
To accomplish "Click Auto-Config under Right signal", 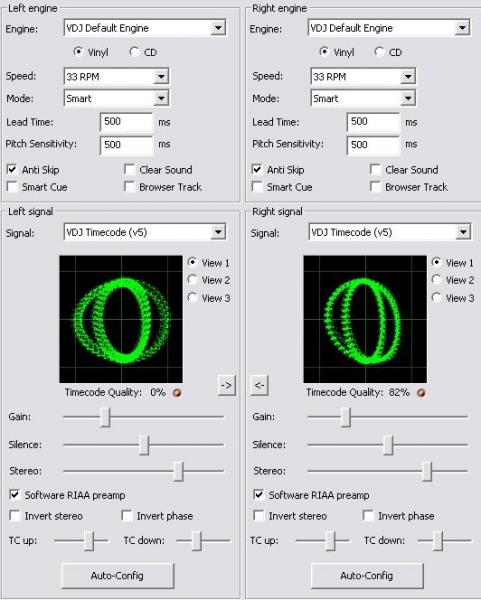I will tap(367, 576).
